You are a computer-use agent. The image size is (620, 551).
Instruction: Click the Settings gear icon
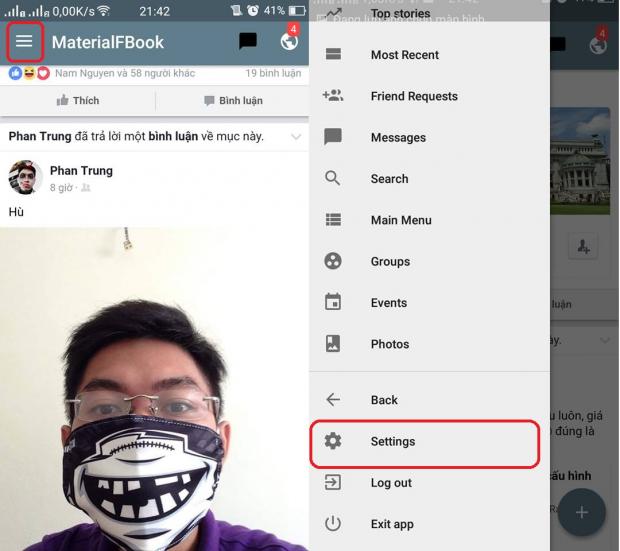[x=333, y=441]
